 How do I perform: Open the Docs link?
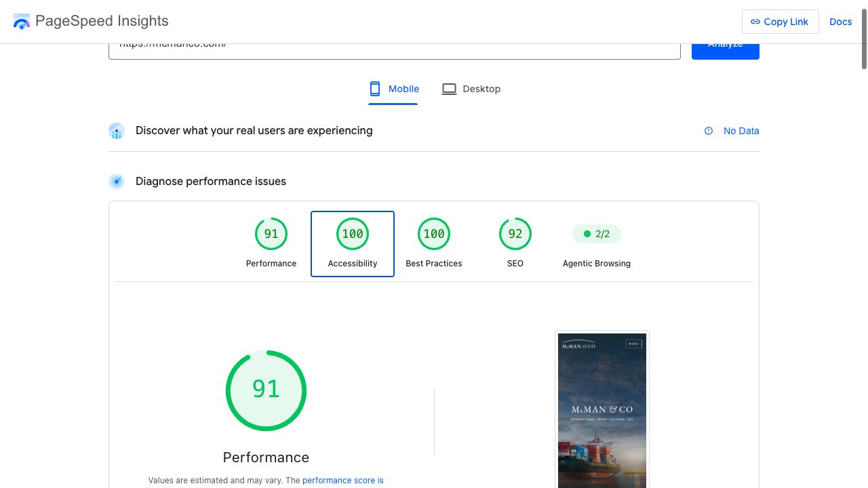point(841,22)
